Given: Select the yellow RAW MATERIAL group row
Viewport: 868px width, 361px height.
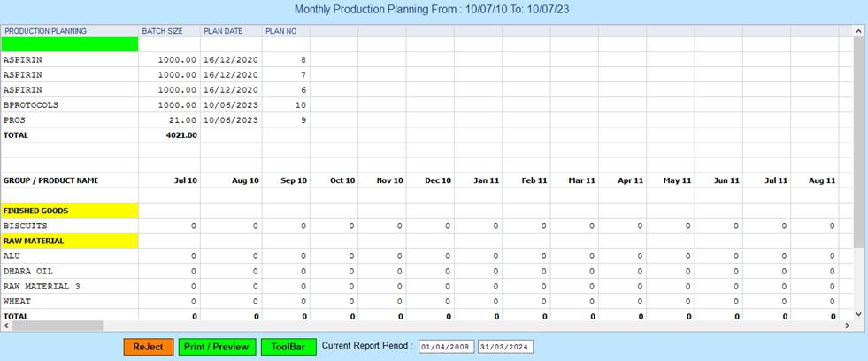Looking at the screenshot, I should (x=70, y=241).
